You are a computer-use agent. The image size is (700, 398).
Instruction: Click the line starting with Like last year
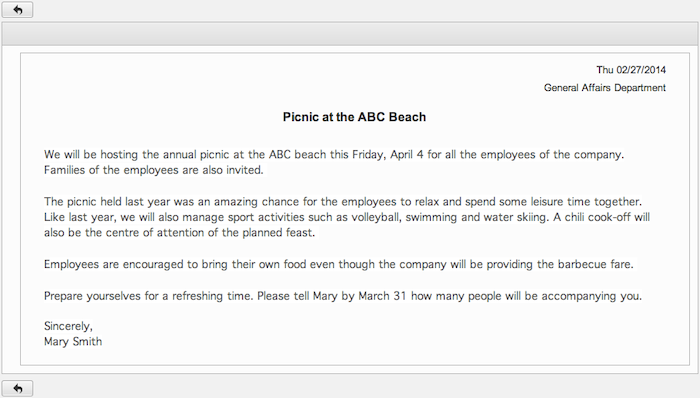347,217
